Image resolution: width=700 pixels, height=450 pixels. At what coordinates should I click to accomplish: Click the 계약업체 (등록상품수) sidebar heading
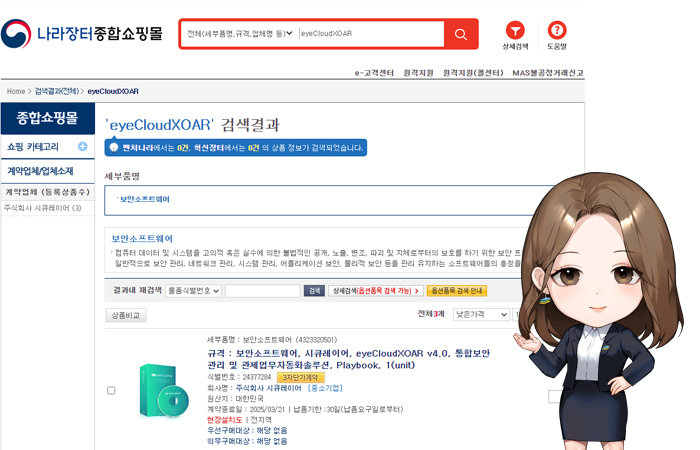click(47, 192)
